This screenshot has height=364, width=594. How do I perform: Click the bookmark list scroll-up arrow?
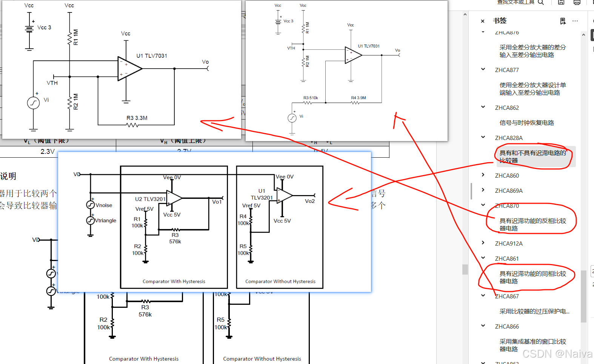coord(583,35)
